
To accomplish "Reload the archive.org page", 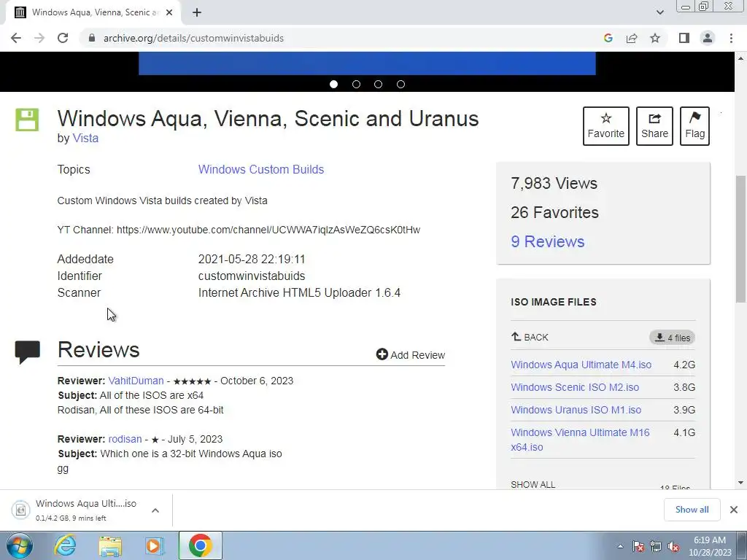I will coord(63,38).
